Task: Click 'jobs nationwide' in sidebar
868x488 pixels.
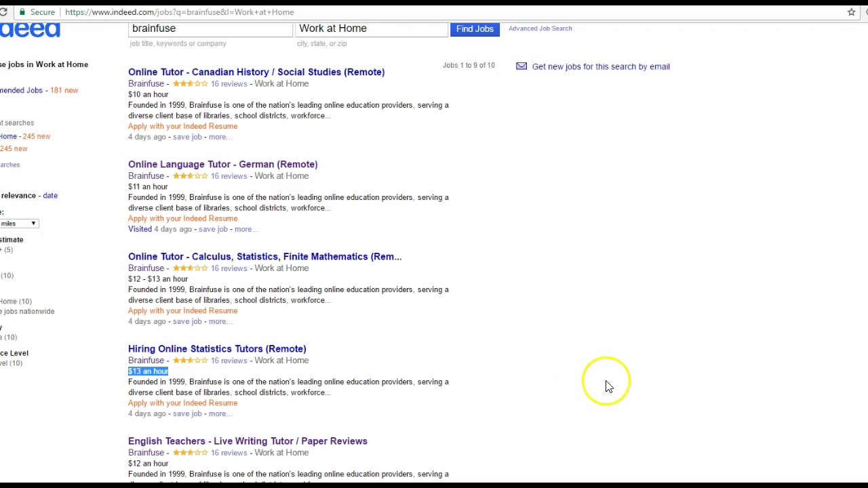Action: click(27, 312)
